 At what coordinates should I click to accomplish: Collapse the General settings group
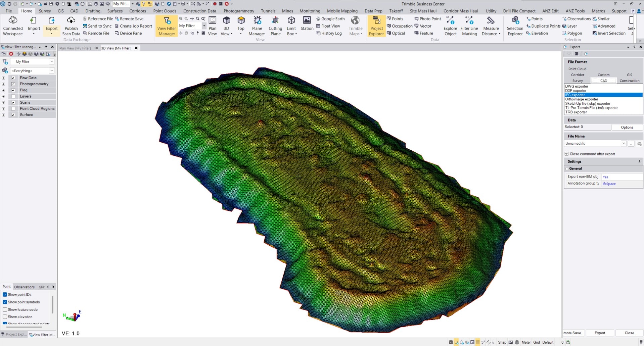point(567,168)
